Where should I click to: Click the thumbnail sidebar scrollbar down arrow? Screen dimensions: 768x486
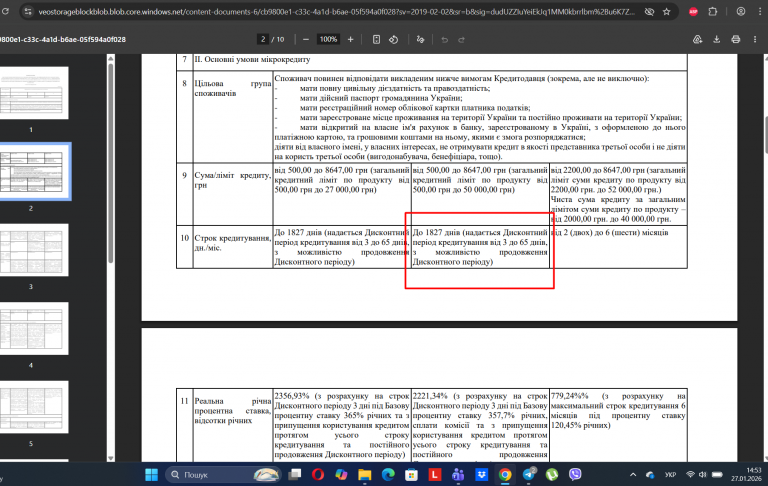pyautogui.click(x=111, y=458)
